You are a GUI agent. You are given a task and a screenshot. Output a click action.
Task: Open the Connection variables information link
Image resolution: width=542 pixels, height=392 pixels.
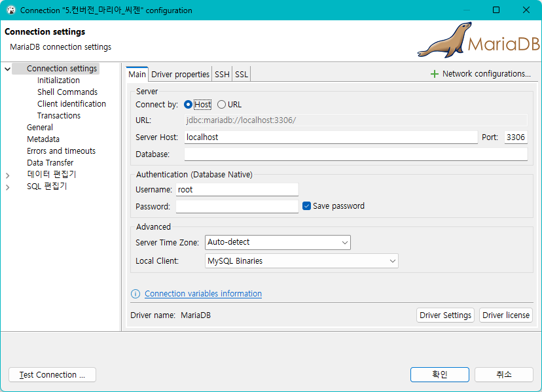coord(203,294)
